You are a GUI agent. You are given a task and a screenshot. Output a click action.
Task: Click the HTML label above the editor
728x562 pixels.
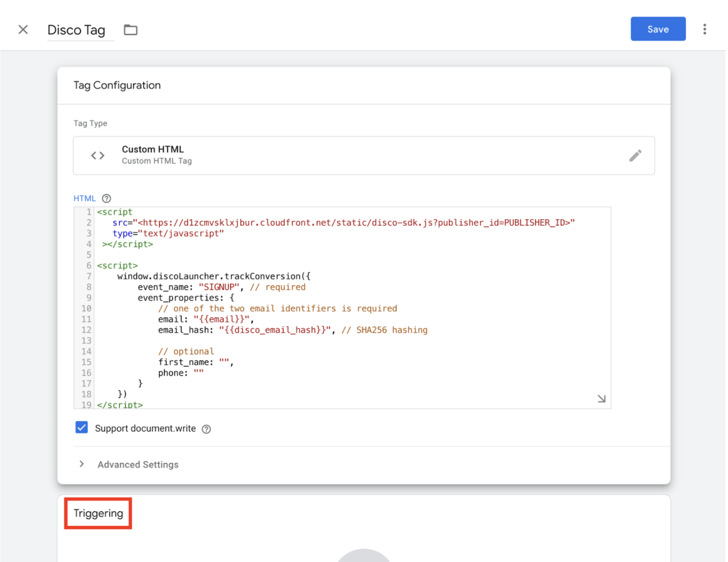[84, 199]
